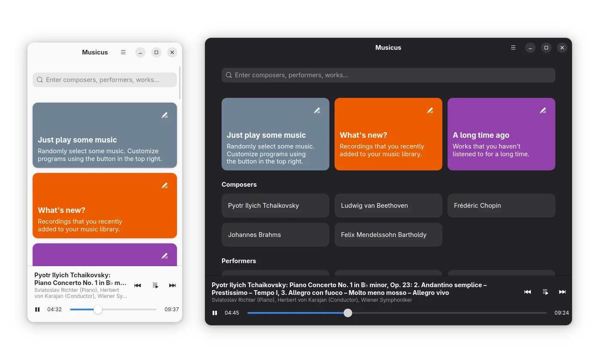Edit 'Just play some music' program in light window
This screenshot has height=364, width=597.
click(164, 115)
